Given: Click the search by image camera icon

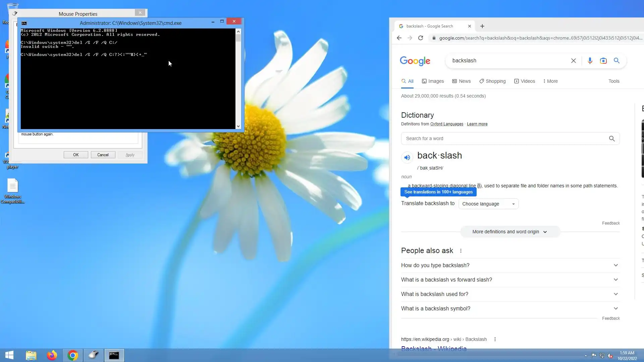Looking at the screenshot, I should [x=603, y=61].
